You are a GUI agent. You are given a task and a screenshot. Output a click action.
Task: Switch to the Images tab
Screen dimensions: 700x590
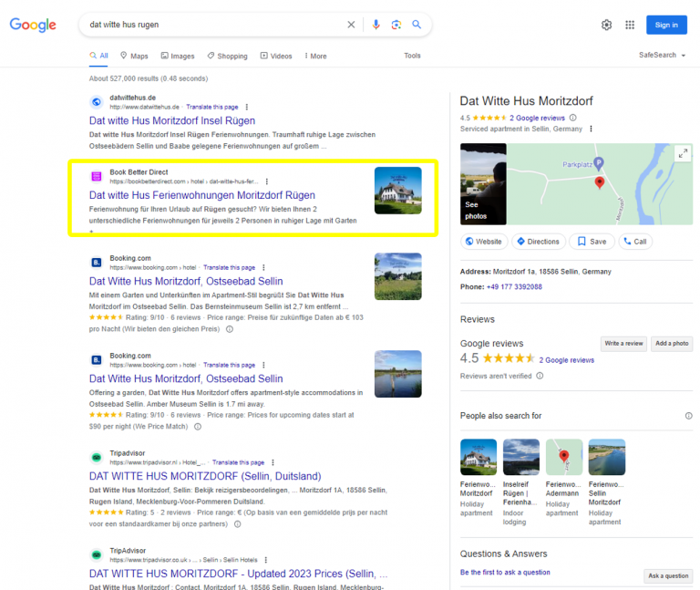pos(178,56)
